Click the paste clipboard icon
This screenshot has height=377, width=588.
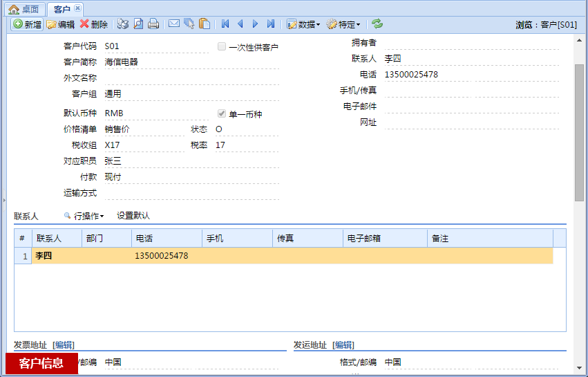(x=205, y=24)
